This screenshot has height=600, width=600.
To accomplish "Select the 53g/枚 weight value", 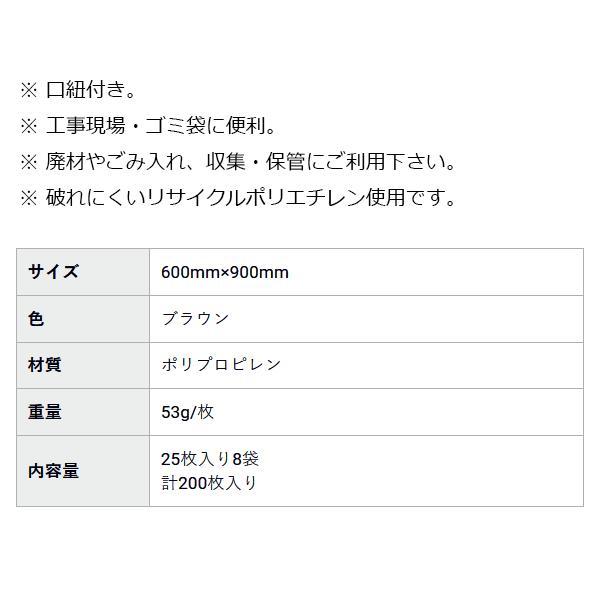I will [x=188, y=412].
